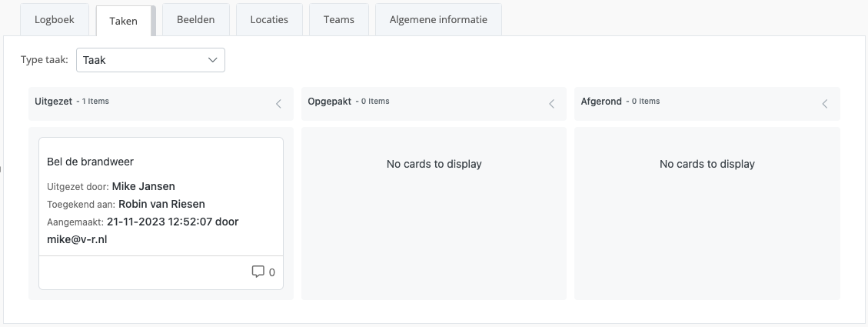Click the Mike Jansen name on the card

(143, 186)
